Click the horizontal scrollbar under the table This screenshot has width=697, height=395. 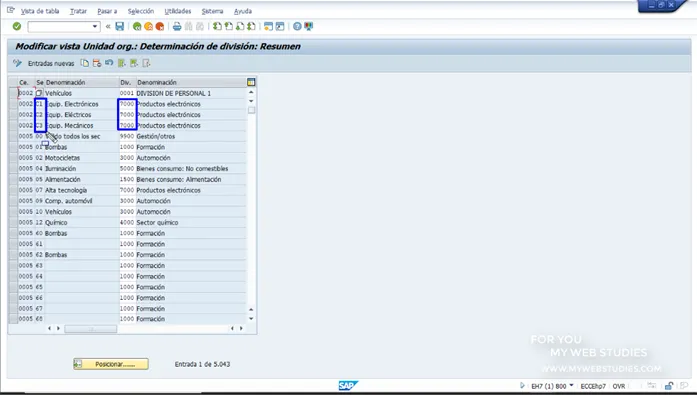91,329
